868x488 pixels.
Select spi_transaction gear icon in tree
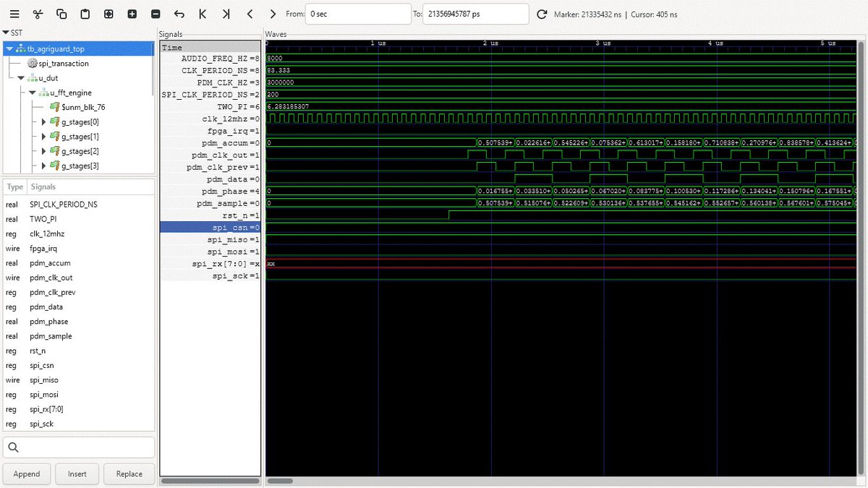33,64
